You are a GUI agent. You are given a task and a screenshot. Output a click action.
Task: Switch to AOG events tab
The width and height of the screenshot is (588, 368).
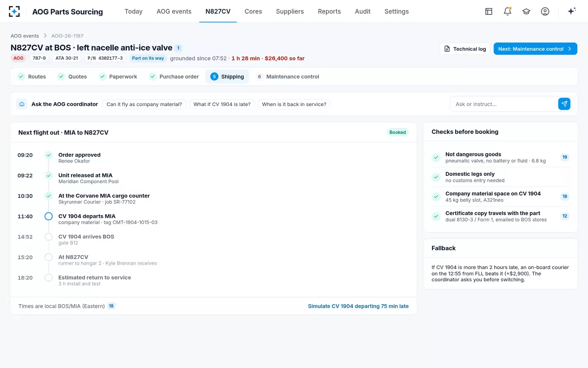pyautogui.click(x=174, y=11)
